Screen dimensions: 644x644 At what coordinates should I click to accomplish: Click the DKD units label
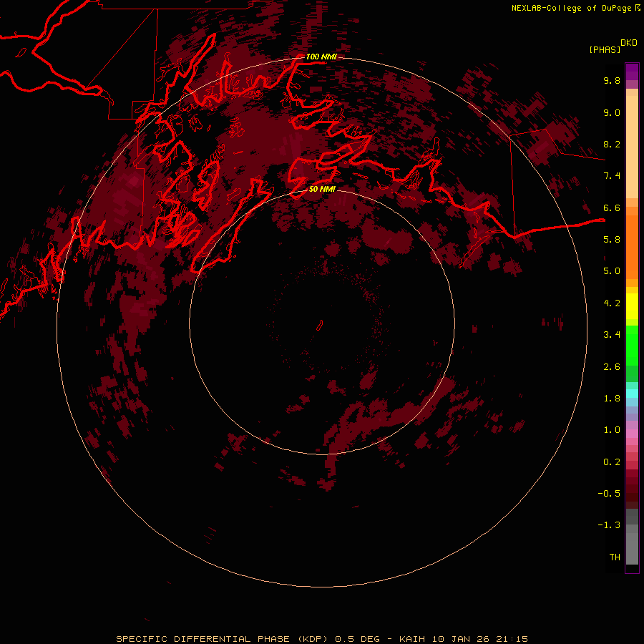click(629, 43)
